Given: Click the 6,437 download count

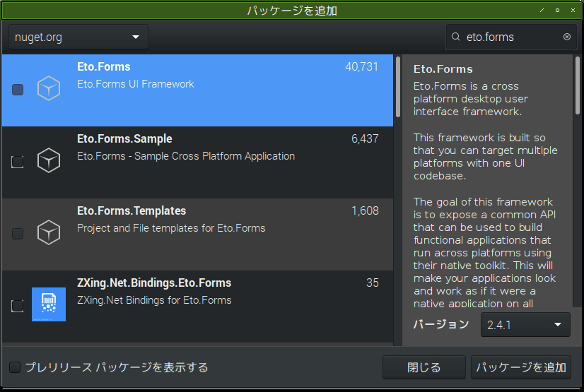Looking at the screenshot, I should (365, 138).
